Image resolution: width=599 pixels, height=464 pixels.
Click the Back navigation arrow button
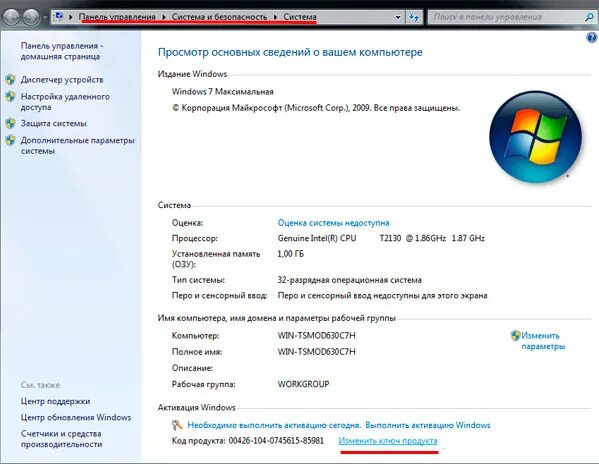(11, 17)
